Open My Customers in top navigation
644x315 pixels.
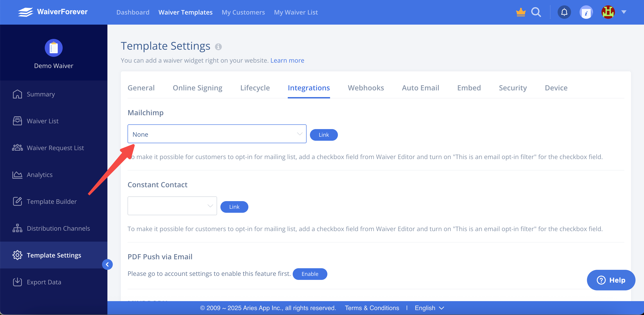click(x=243, y=12)
